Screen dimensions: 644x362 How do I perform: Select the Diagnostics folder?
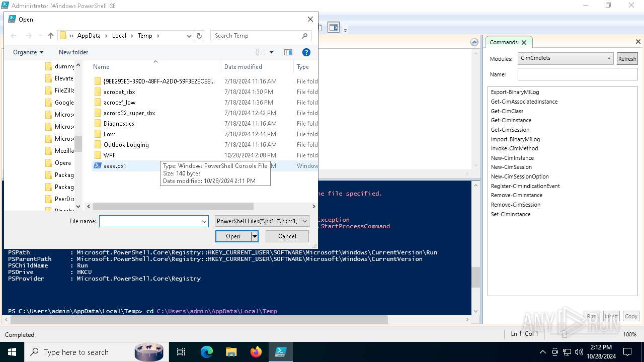pyautogui.click(x=119, y=124)
